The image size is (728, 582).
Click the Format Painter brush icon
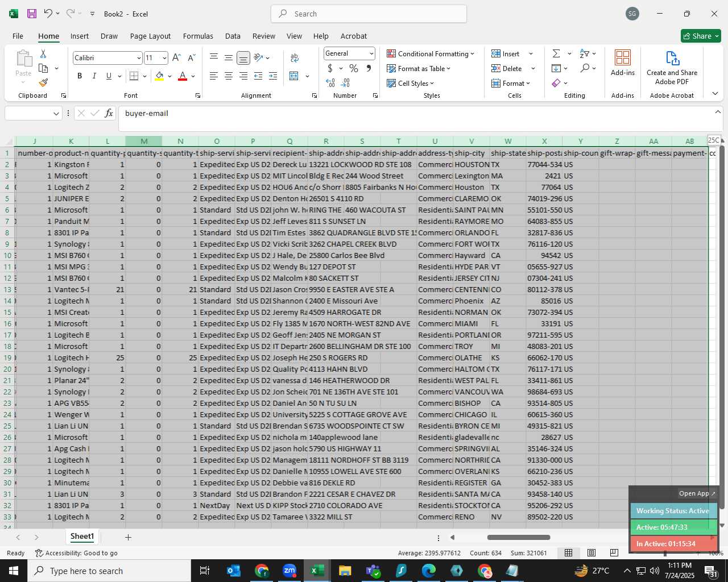coord(43,82)
